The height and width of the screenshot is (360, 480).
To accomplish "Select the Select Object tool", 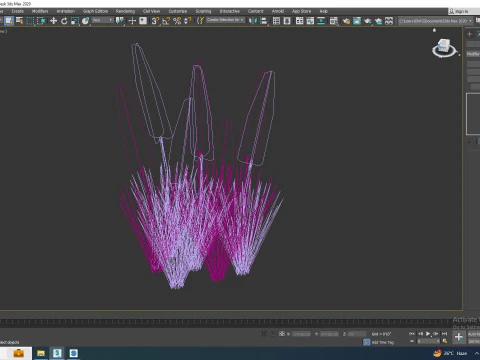I will [9, 21].
